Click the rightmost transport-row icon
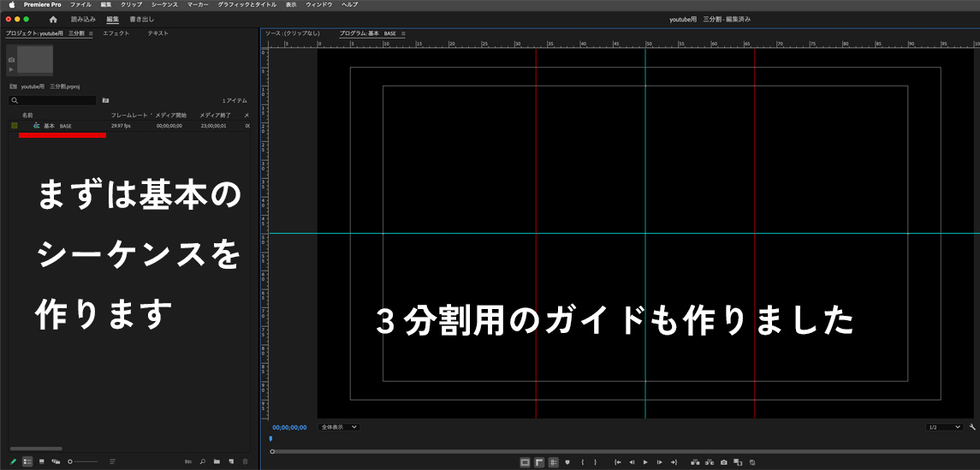This screenshot has width=980, height=470. pos(752,462)
